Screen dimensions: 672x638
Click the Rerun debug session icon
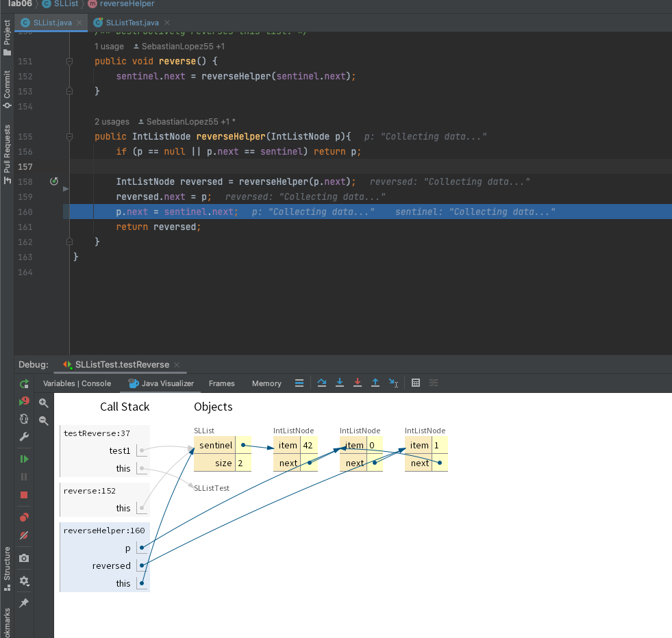coord(25,384)
